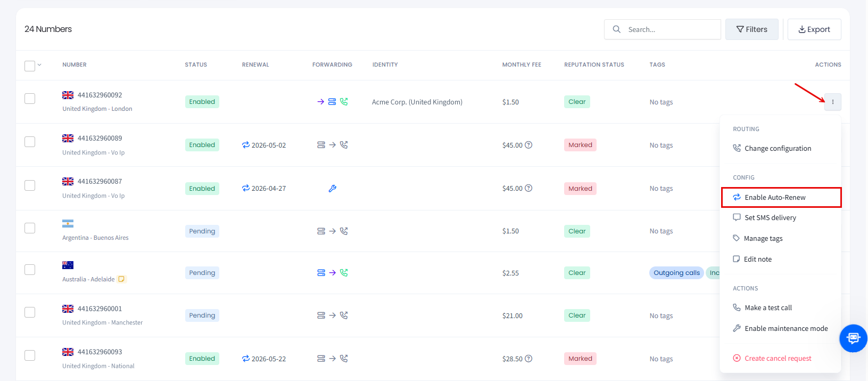Image resolution: width=868 pixels, height=381 pixels.
Task: Click the Argentina flag icon
Action: pos(68,224)
